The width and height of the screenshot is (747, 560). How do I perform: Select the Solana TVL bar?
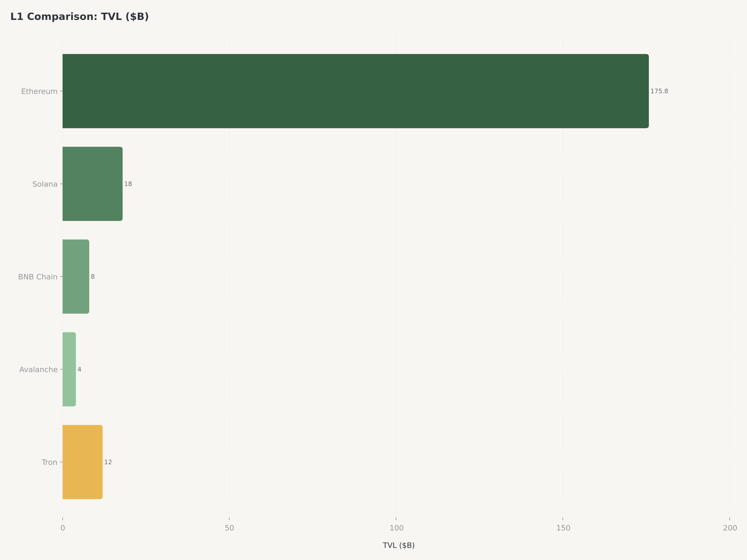tap(92, 184)
